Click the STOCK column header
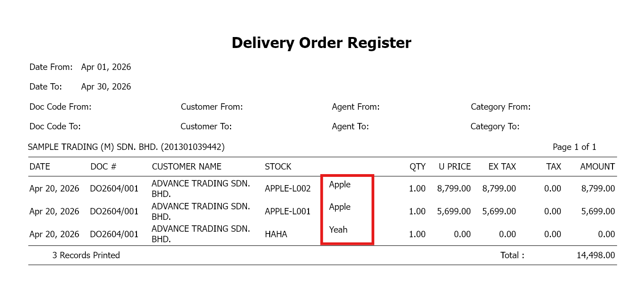Screen dimensions: 644x298 (x=278, y=167)
